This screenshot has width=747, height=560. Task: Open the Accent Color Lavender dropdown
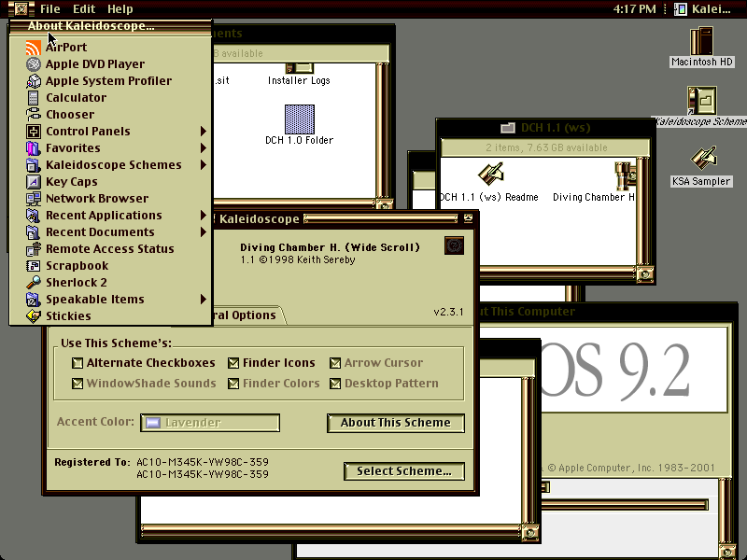tap(210, 423)
